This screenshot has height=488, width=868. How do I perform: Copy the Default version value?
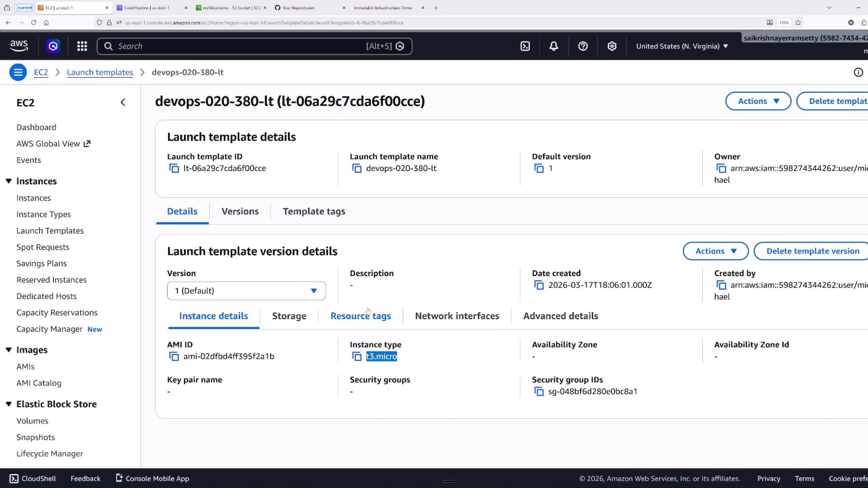(x=539, y=169)
